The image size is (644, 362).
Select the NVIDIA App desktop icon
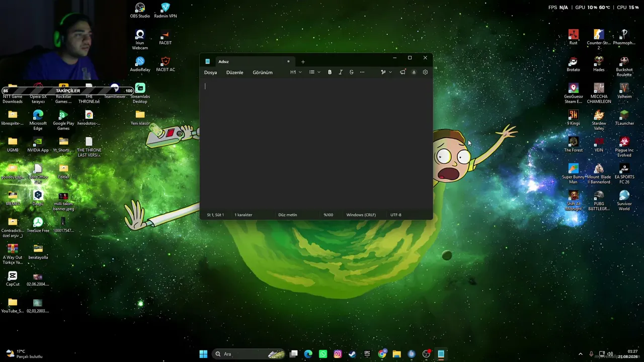click(x=38, y=145)
